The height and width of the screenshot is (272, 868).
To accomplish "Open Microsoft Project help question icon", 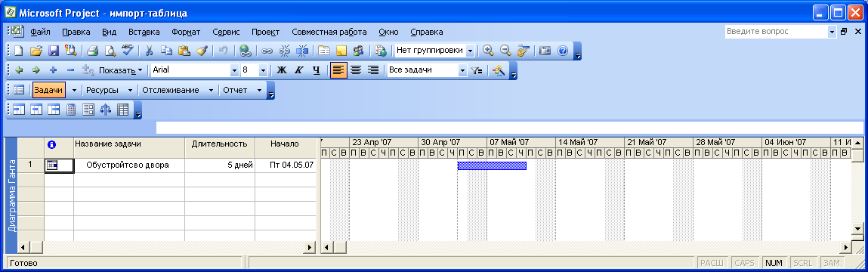I will (563, 51).
